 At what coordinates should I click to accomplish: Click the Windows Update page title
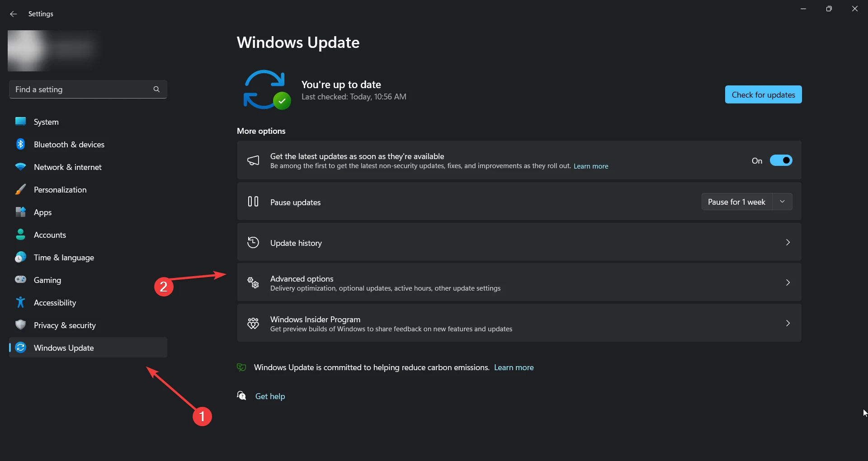[298, 42]
